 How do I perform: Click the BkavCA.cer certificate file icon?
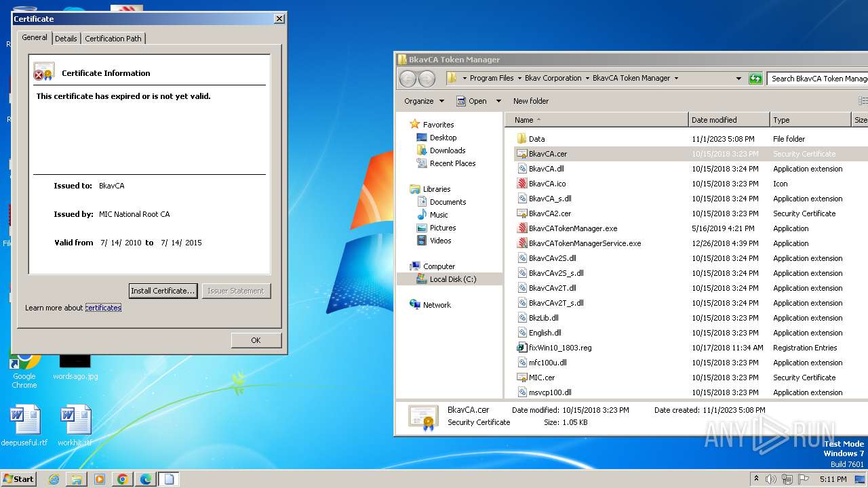click(521, 154)
